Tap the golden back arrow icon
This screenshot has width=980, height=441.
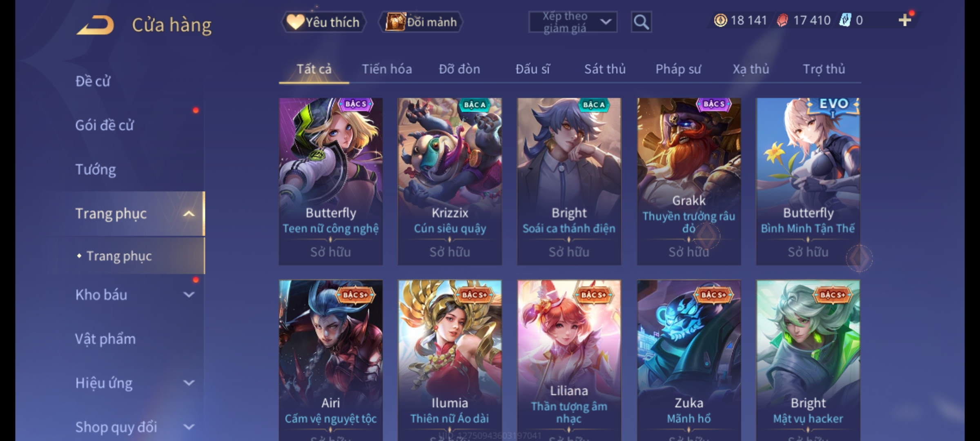[96, 25]
